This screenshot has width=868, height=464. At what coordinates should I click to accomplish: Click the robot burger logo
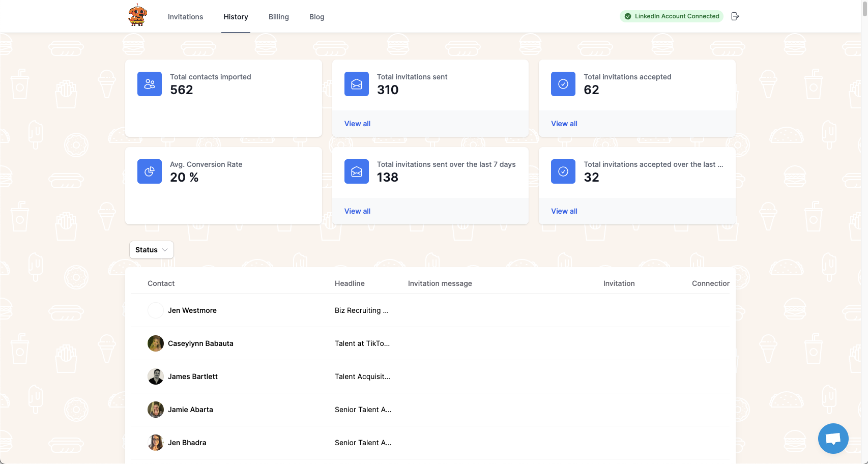[x=137, y=15]
